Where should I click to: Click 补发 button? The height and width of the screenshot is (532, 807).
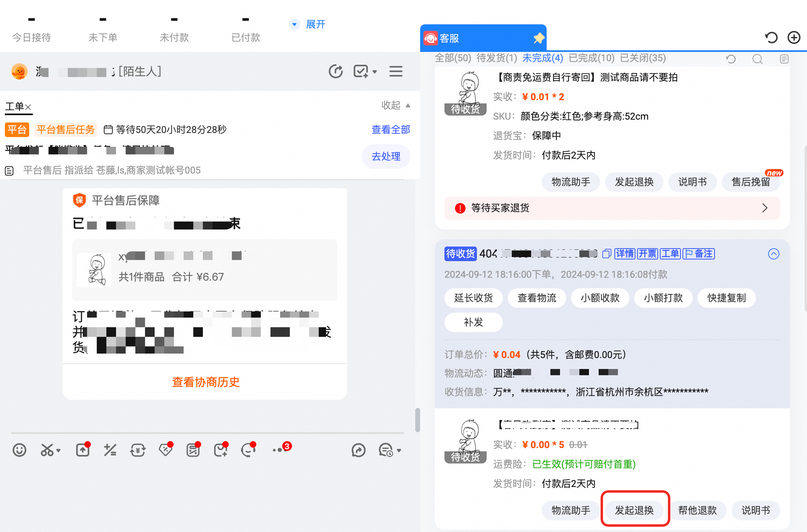click(x=473, y=322)
